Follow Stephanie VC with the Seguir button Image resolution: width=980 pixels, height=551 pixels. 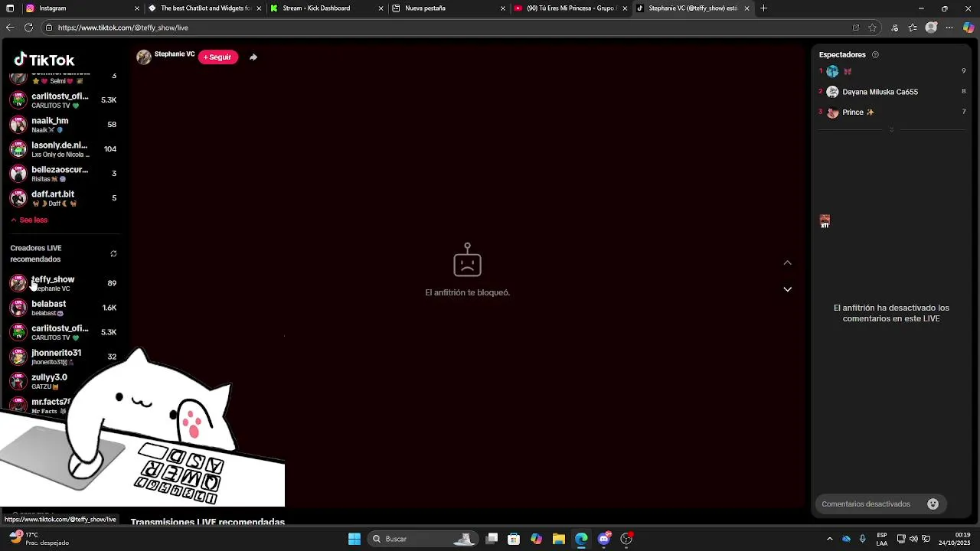pyautogui.click(x=217, y=57)
